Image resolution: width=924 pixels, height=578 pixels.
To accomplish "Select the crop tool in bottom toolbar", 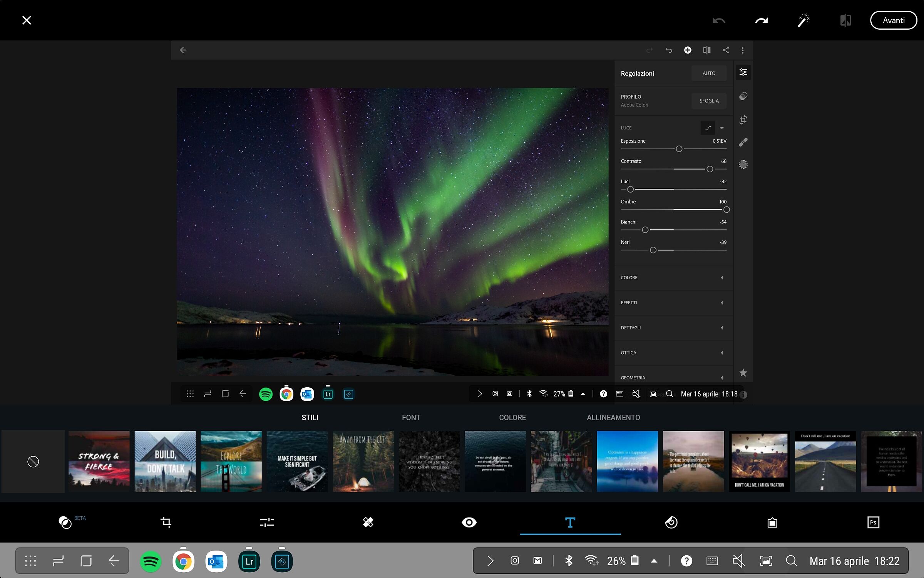I will coord(166,523).
